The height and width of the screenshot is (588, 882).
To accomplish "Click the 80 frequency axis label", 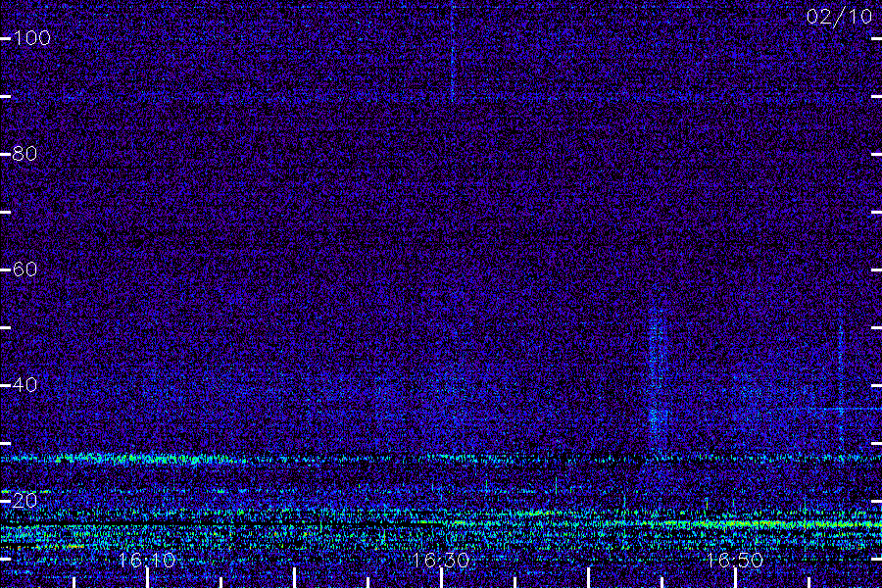I will click(25, 154).
